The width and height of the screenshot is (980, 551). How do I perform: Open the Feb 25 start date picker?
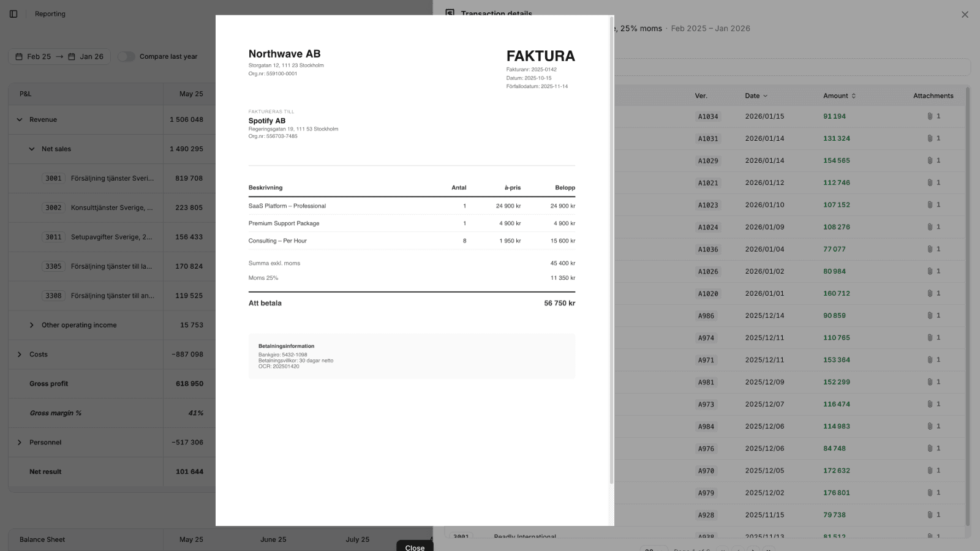coord(34,56)
